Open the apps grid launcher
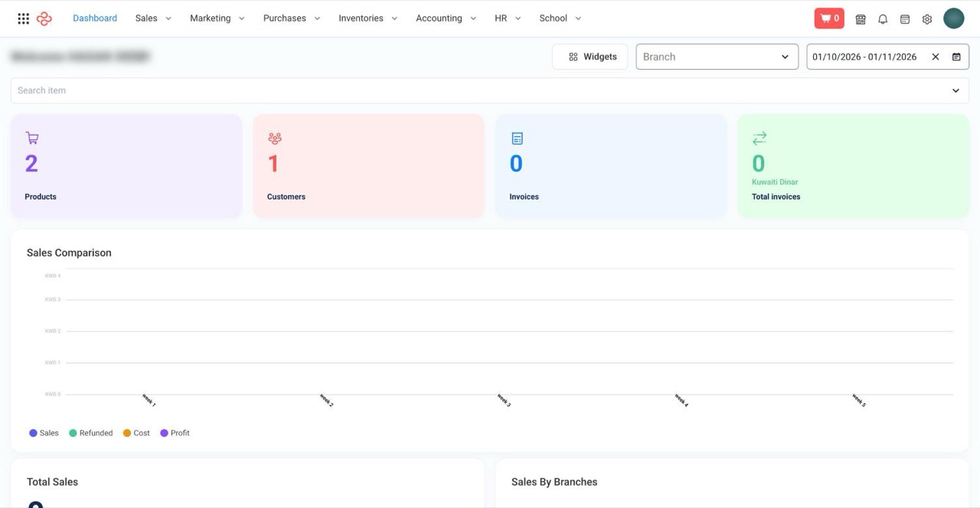 pos(24,18)
